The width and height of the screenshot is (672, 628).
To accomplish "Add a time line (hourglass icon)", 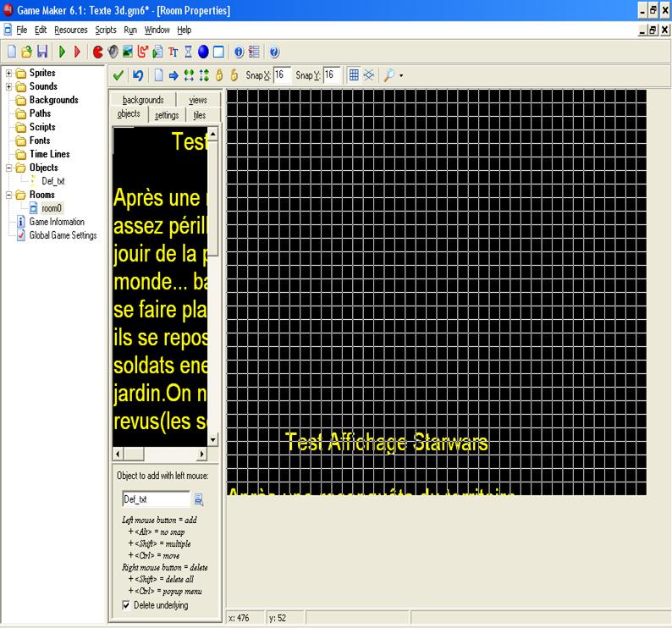I will (x=188, y=52).
